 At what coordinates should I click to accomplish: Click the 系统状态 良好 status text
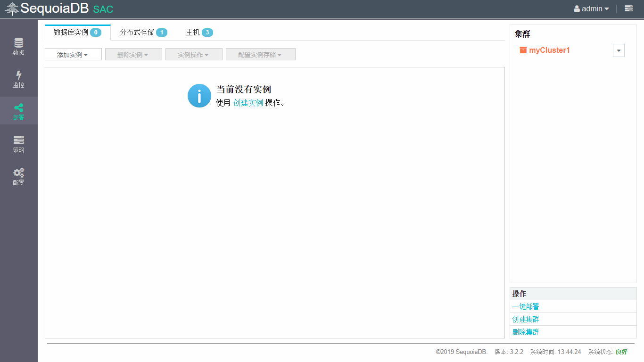click(x=608, y=352)
